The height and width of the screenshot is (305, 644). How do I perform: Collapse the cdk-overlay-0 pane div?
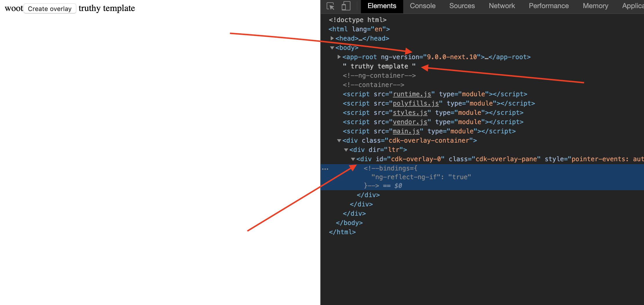353,159
